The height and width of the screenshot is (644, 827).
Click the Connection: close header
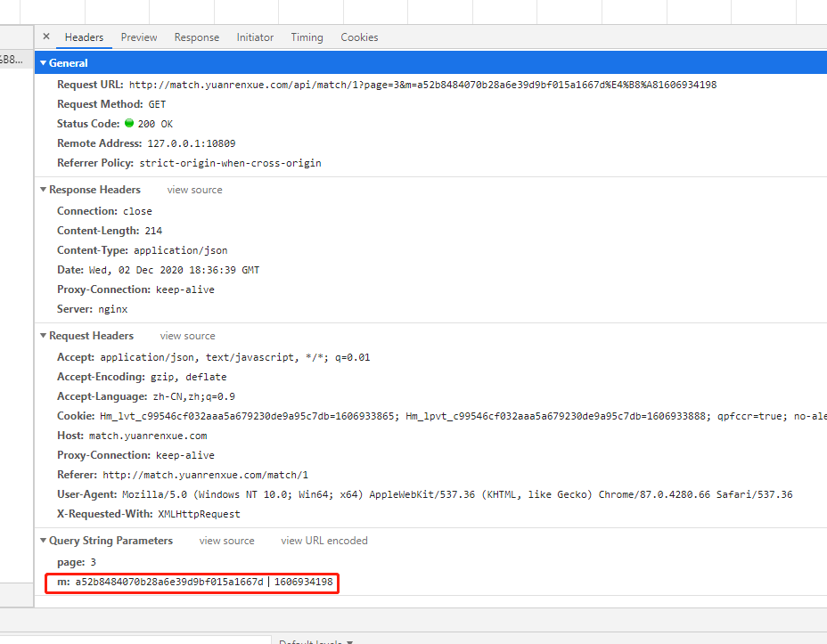tap(104, 211)
